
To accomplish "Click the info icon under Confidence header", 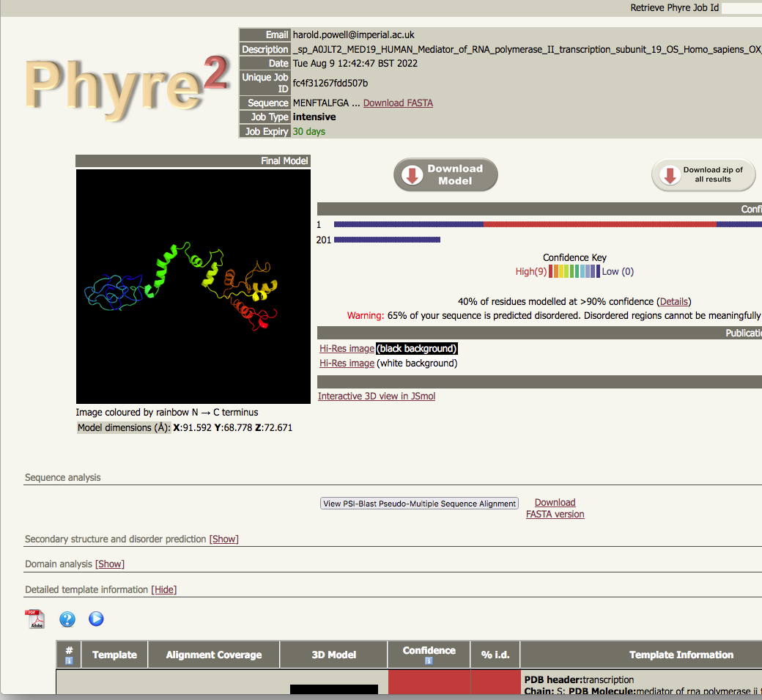I will (429, 660).
